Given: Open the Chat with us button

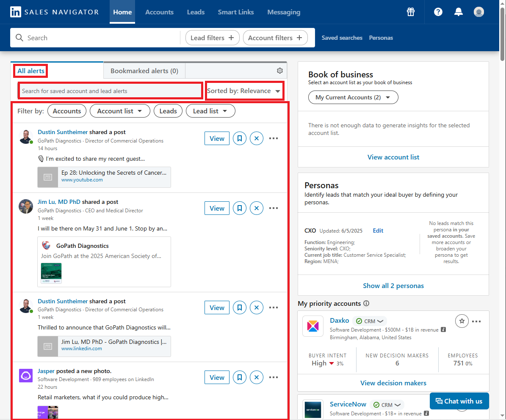Looking at the screenshot, I should pos(459,401).
